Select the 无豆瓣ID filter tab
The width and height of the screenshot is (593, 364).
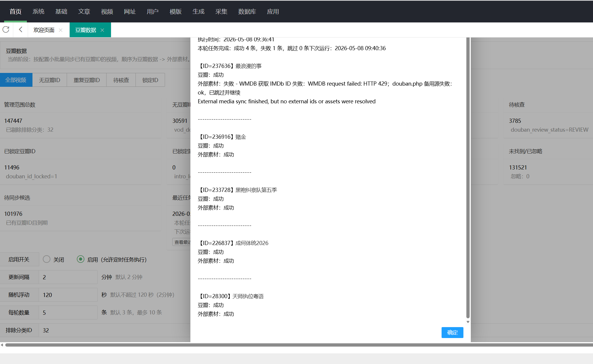click(x=50, y=80)
